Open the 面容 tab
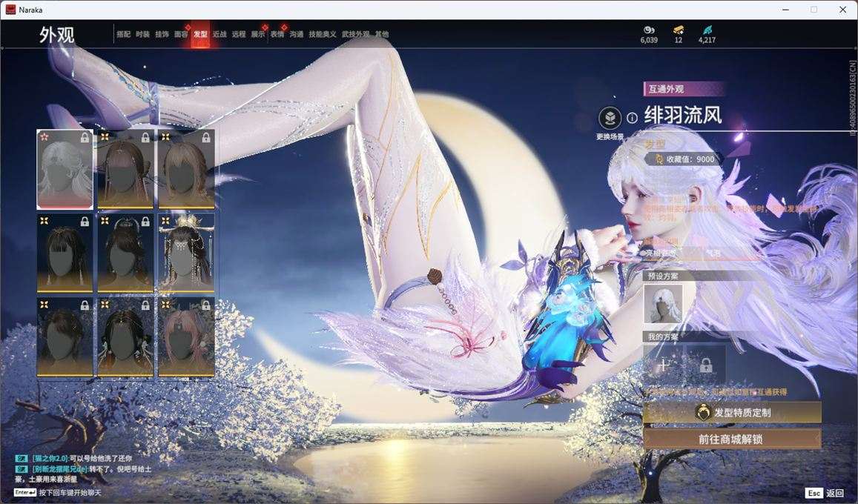The width and height of the screenshot is (858, 504). coord(182,33)
